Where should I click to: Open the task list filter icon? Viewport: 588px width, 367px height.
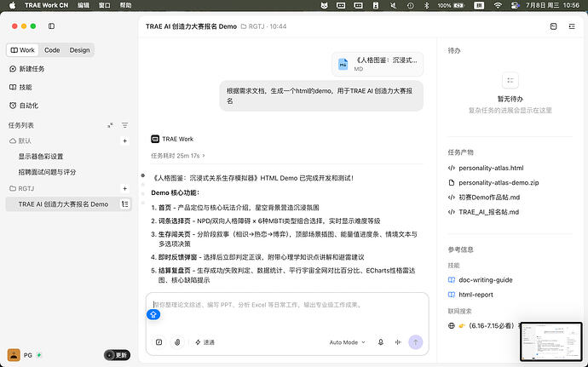(x=125, y=125)
